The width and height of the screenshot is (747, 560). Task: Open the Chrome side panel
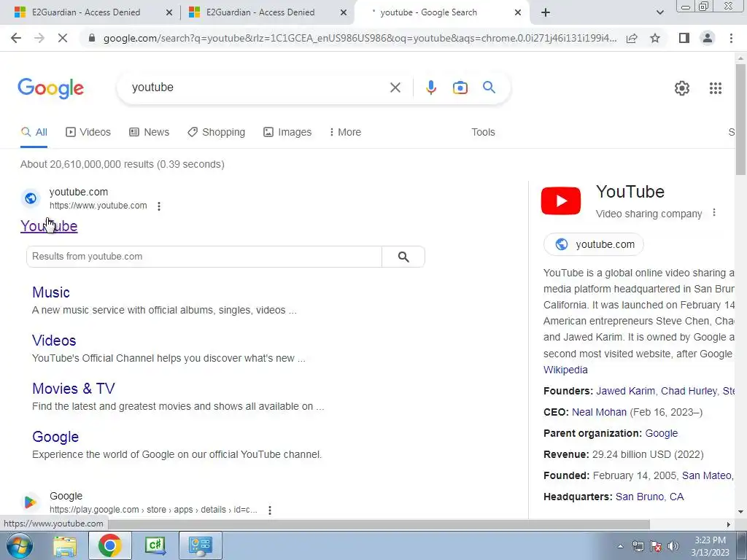coord(684,38)
